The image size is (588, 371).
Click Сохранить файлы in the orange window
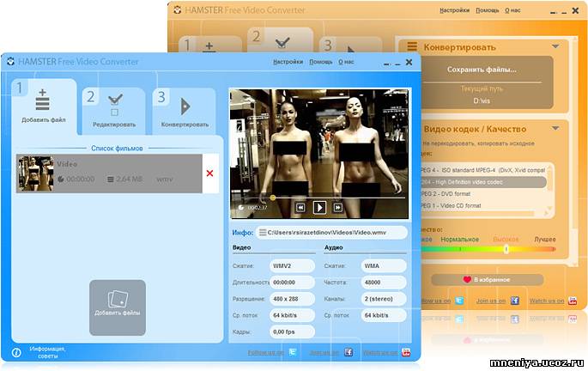coord(482,70)
